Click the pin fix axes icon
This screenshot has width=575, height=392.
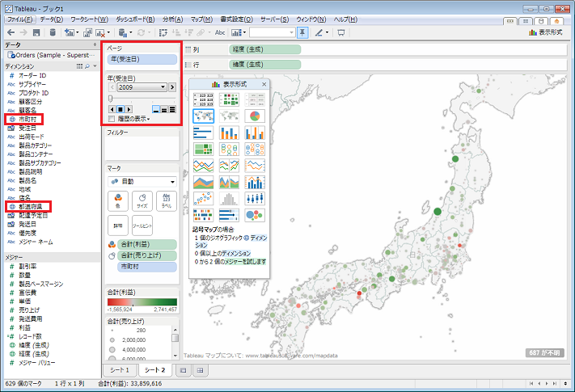tap(302, 32)
